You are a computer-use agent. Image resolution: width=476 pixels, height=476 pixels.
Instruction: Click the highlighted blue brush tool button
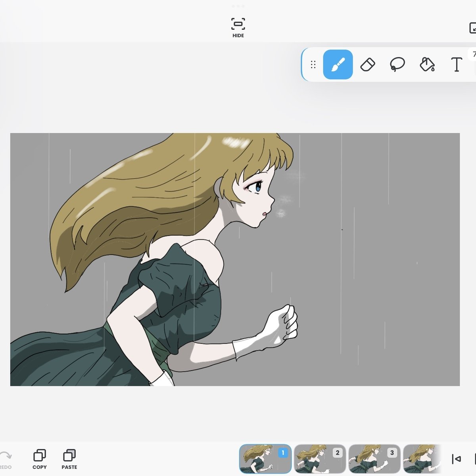pos(338,64)
